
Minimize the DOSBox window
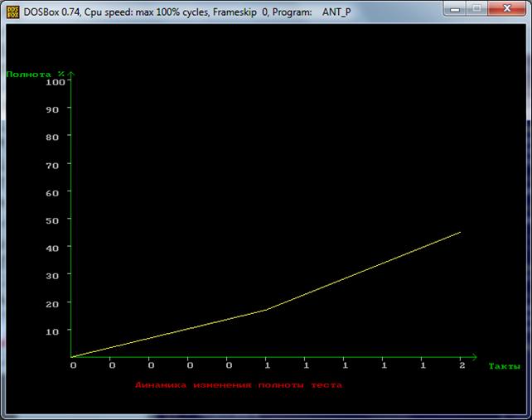coord(455,9)
